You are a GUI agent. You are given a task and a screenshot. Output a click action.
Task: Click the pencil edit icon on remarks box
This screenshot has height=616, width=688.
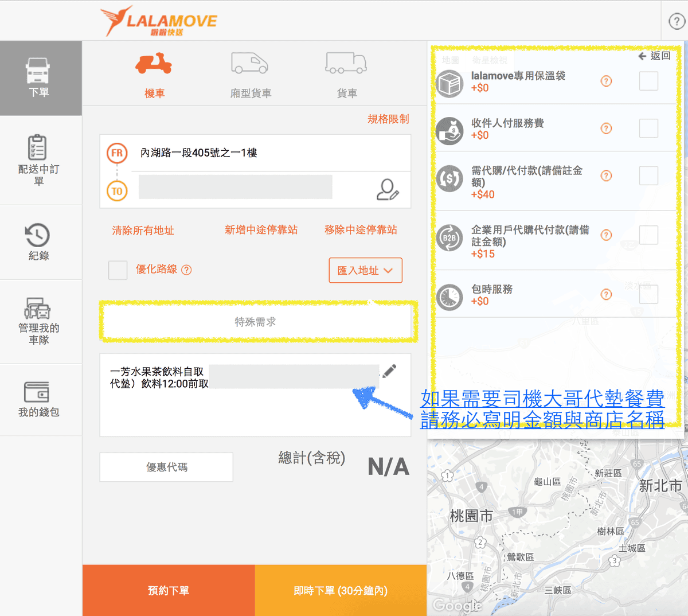point(389,371)
